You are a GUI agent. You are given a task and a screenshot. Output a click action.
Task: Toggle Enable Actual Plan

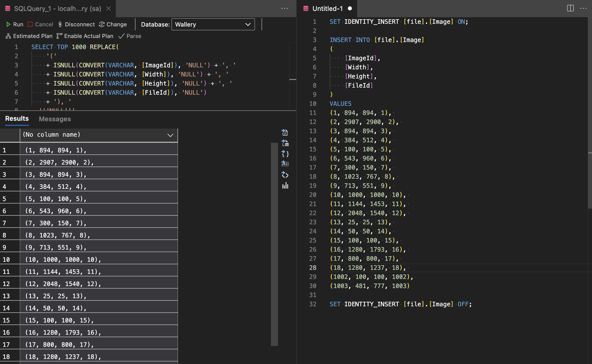[x=85, y=36]
